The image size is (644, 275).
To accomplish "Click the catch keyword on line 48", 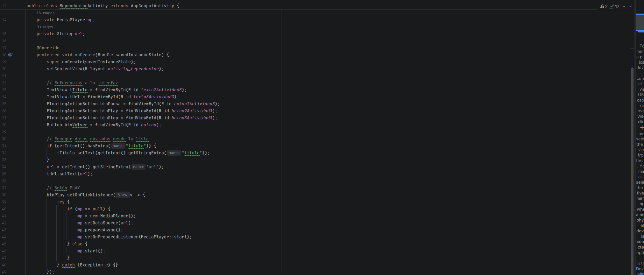I will pyautogui.click(x=68, y=265).
